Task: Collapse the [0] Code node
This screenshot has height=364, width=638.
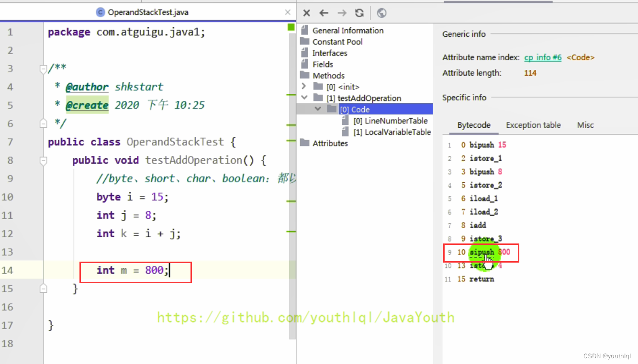Action: point(317,109)
